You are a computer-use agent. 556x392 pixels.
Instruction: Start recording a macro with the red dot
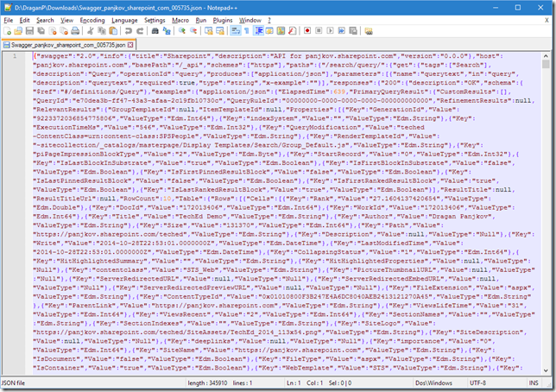pos(307,31)
